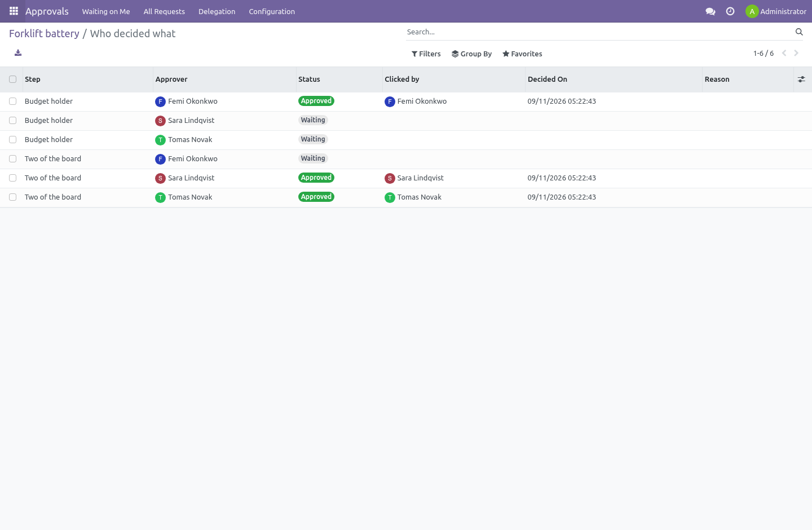Viewport: 812px width, 530px height.
Task: Open the activities clock icon
Action: pyautogui.click(x=730, y=11)
